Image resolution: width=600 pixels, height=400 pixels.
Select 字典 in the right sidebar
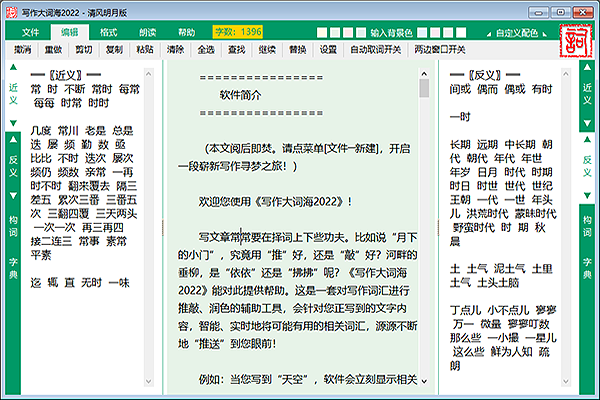point(587,269)
